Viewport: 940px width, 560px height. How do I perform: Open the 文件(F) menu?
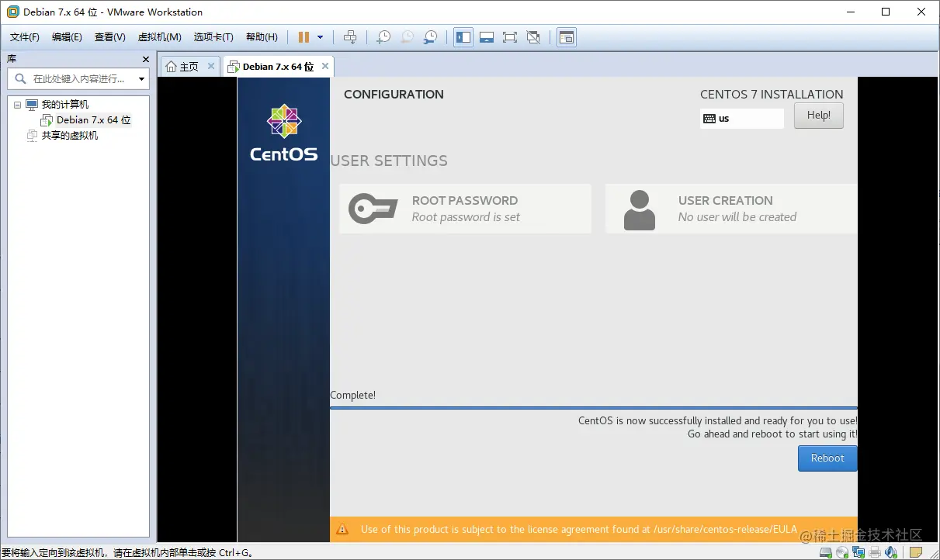point(24,37)
